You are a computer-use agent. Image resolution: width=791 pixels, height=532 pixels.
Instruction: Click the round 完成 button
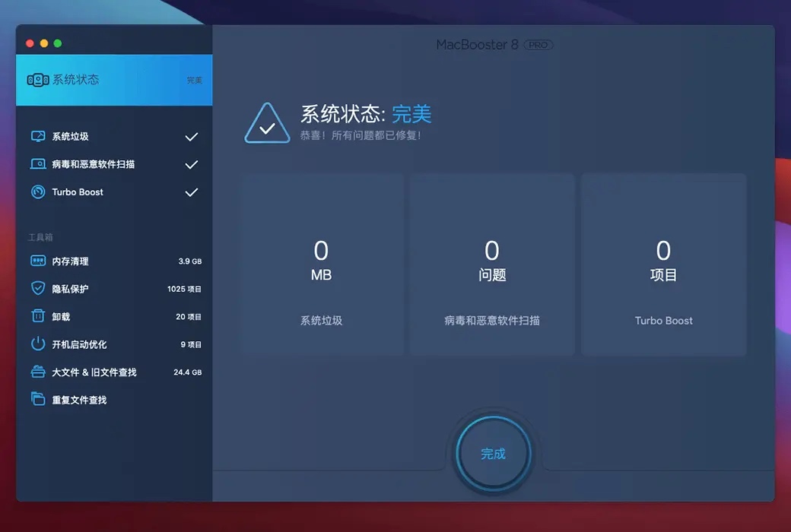[x=493, y=453]
